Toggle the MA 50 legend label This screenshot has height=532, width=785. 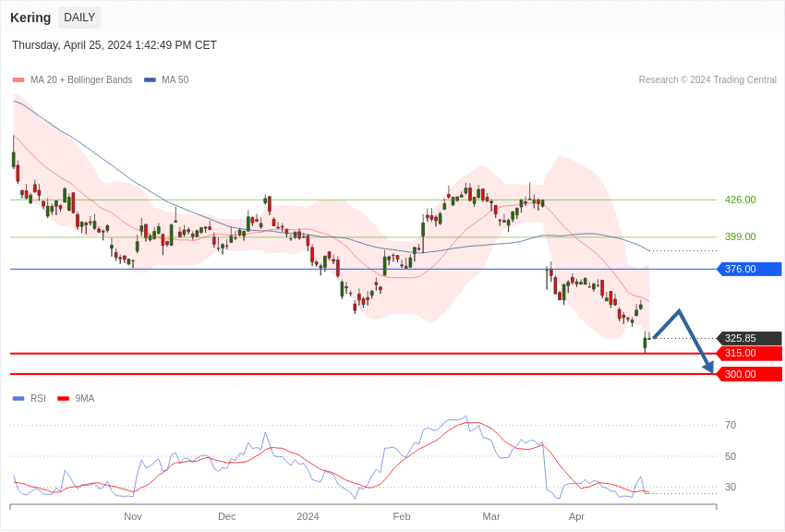click(x=175, y=80)
